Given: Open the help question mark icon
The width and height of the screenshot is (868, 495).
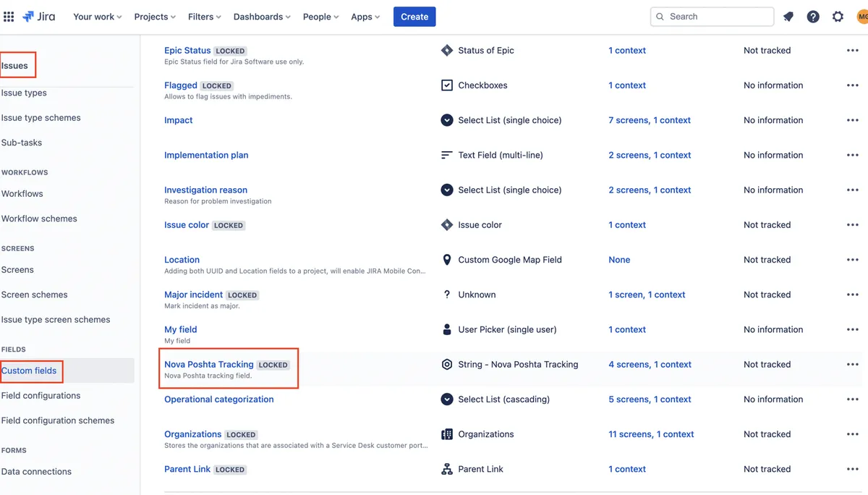Looking at the screenshot, I should [x=813, y=17].
